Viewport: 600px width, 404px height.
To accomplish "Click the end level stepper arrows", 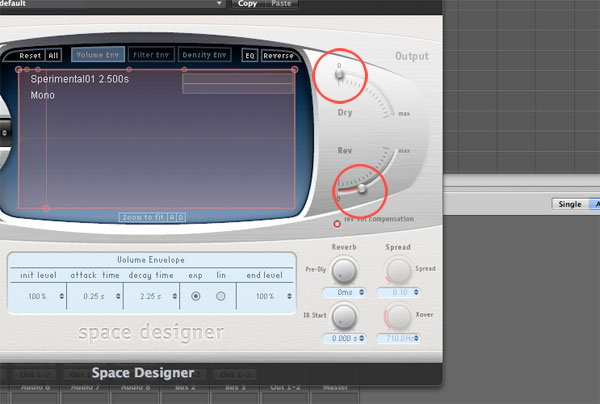I will tap(289, 296).
